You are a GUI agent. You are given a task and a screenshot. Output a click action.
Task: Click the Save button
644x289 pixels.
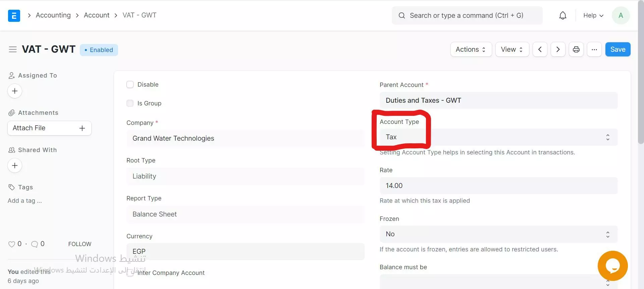618,49
